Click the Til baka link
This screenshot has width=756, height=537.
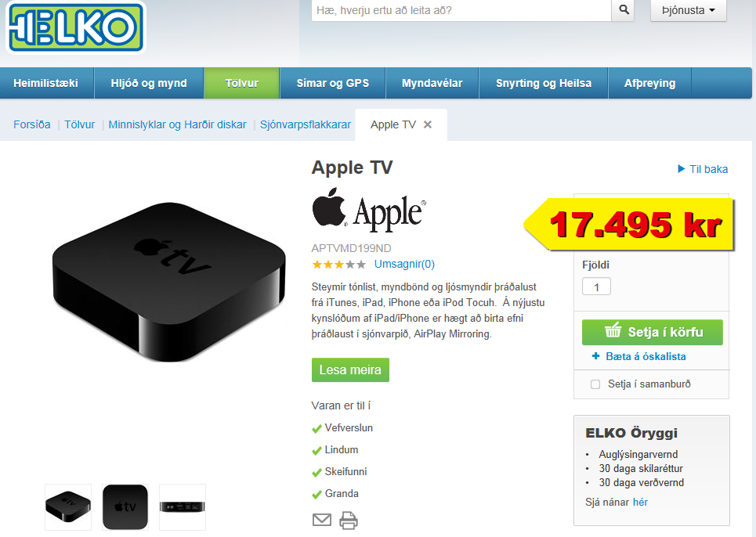[703, 169]
